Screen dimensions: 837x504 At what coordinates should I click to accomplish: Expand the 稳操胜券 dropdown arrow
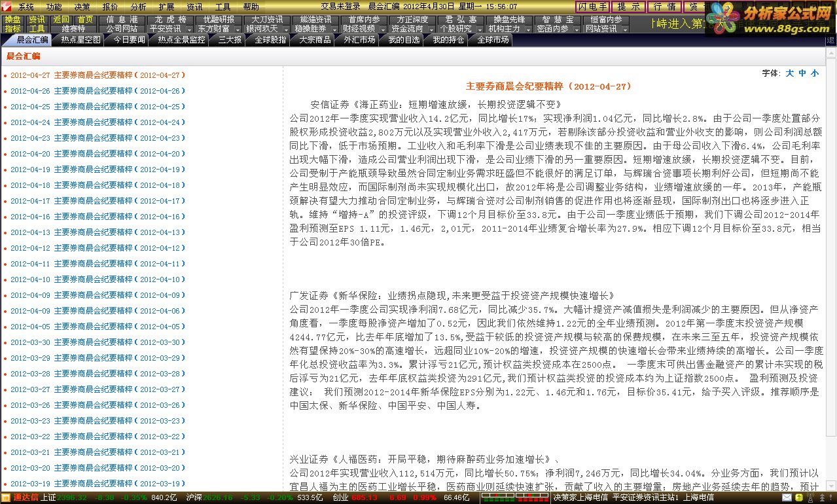[x=334, y=29]
